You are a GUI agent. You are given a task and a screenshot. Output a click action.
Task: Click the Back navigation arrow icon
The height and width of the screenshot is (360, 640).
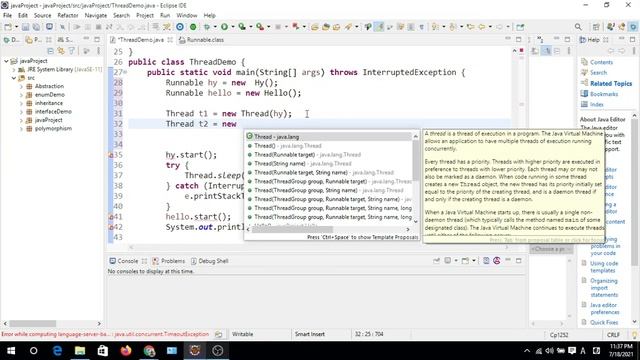click(482, 27)
